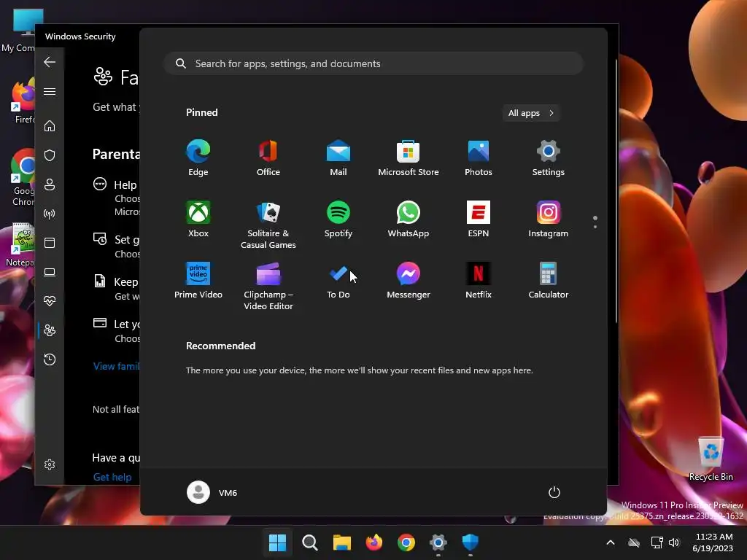Screen dimensions: 747x560
Task: Show hidden system tray icons
Action: (611, 542)
